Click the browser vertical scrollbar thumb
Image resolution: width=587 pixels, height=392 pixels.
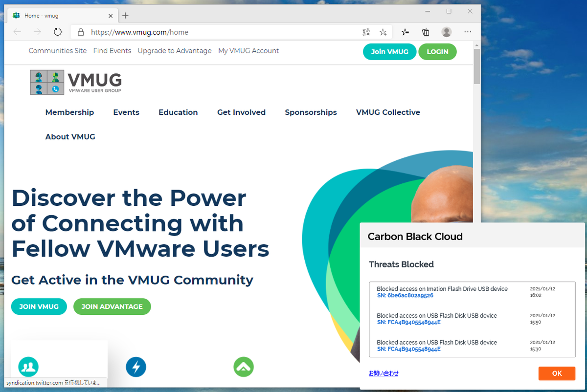(477, 66)
